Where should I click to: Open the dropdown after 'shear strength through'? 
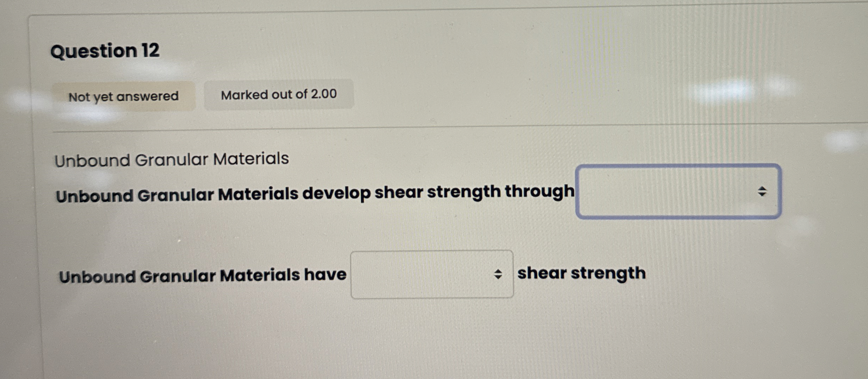pyautogui.click(x=678, y=192)
